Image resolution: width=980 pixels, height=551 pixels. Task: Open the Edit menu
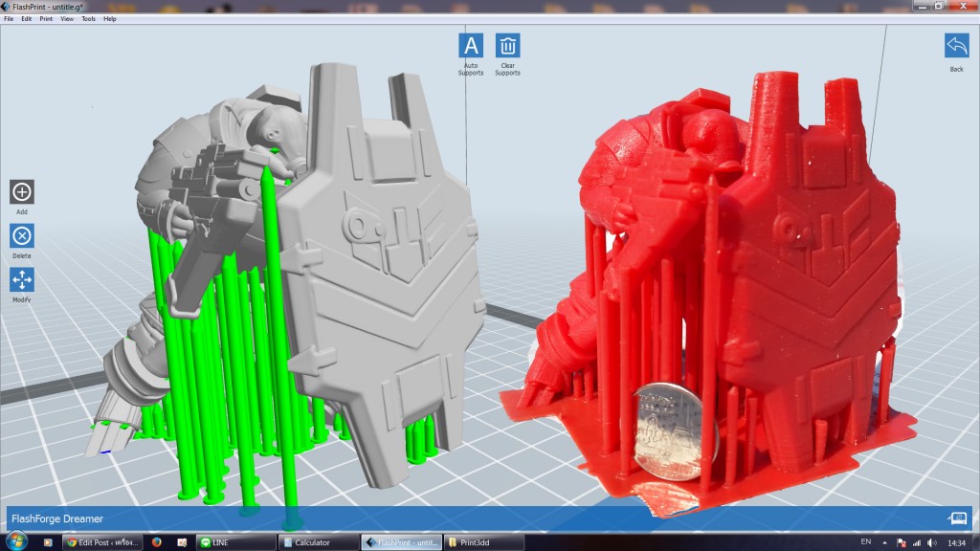tap(26, 19)
